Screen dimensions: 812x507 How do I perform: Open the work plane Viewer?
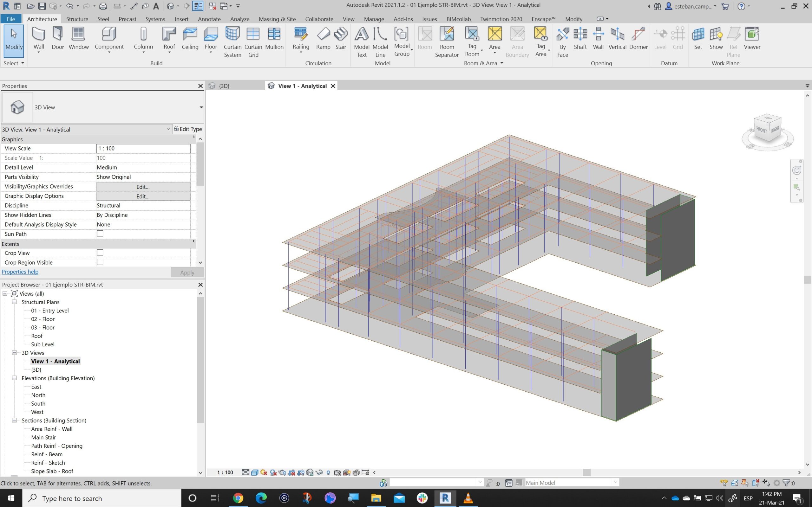pyautogui.click(x=752, y=39)
